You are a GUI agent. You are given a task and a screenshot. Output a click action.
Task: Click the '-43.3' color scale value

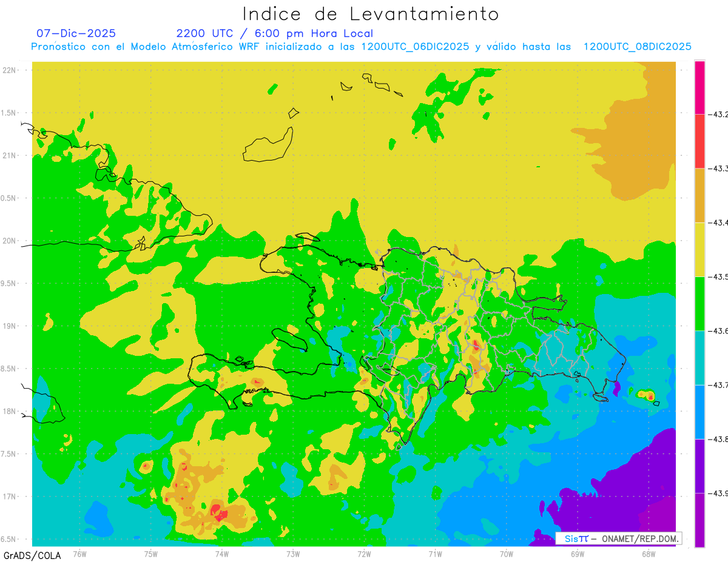pos(718,169)
